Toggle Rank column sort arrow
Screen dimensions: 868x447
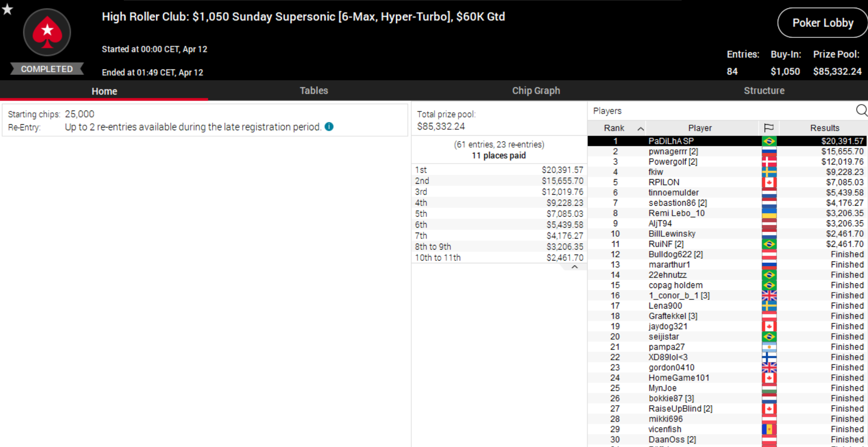pos(640,128)
